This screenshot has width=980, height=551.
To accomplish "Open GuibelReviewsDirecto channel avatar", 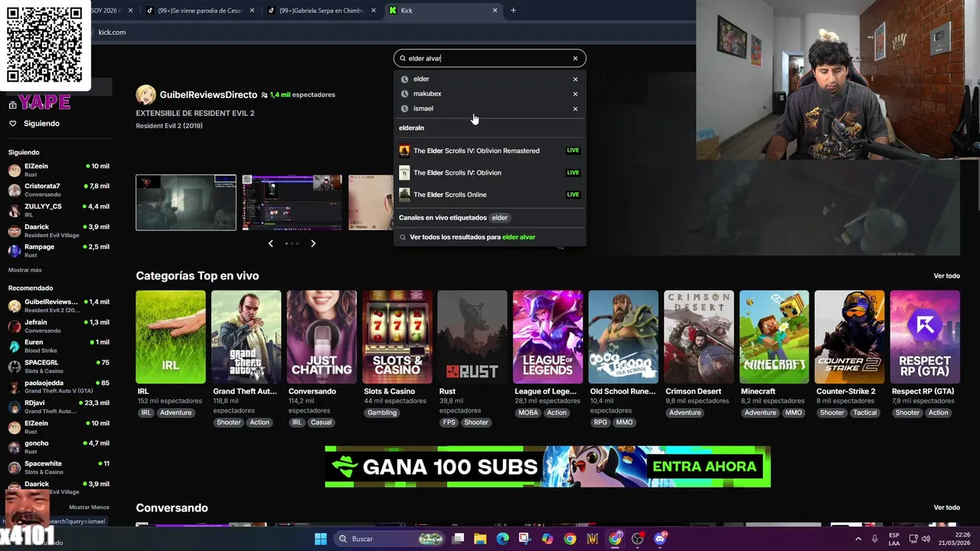I will (x=145, y=95).
